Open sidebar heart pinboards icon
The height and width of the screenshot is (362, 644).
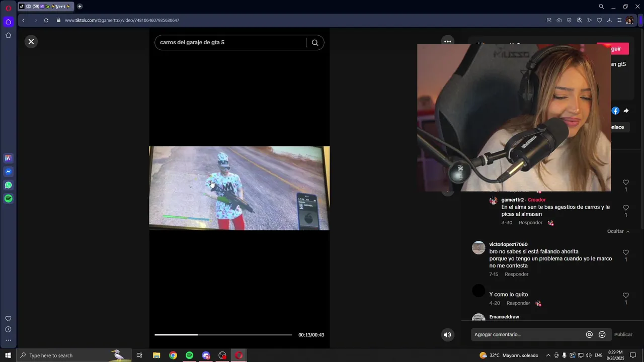coord(8,319)
